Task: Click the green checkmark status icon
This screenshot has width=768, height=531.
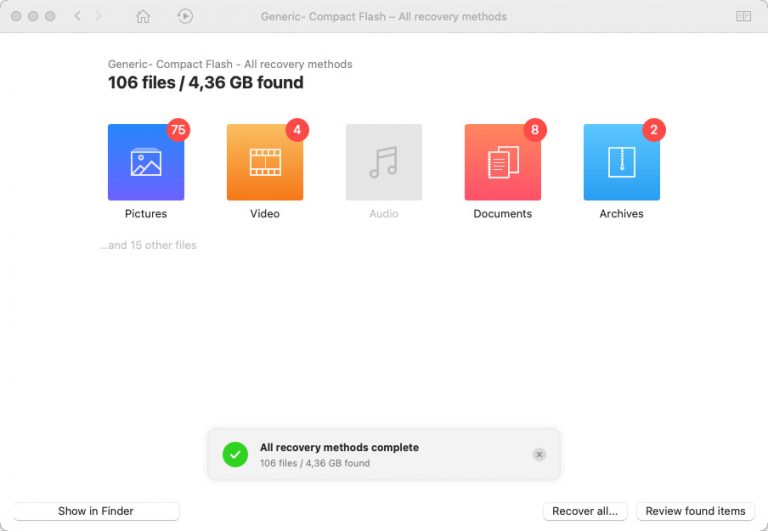Action: (235, 455)
